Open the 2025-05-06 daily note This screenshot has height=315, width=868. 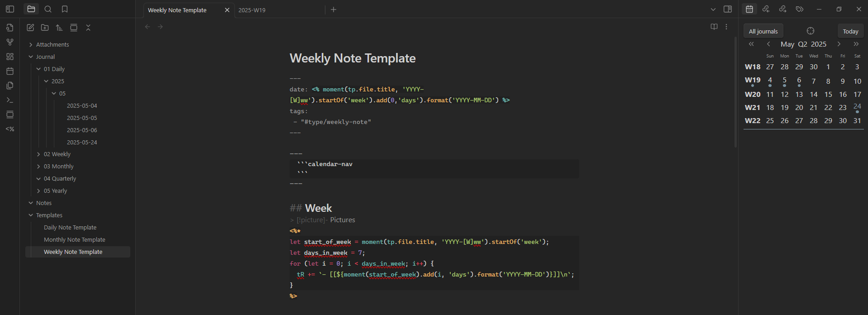(x=82, y=130)
